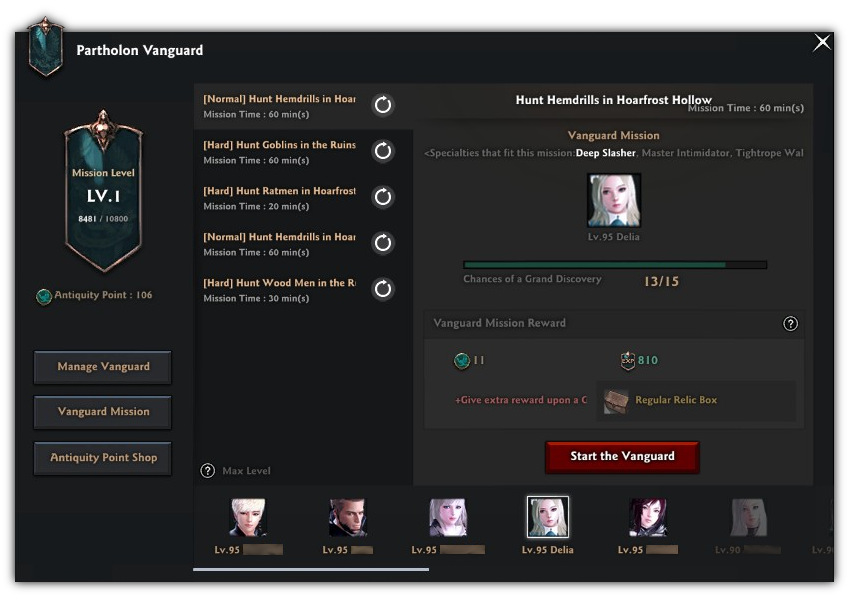Click the character roster horizontal scrollbar
849x597 pixels.
pyautogui.click(x=311, y=569)
